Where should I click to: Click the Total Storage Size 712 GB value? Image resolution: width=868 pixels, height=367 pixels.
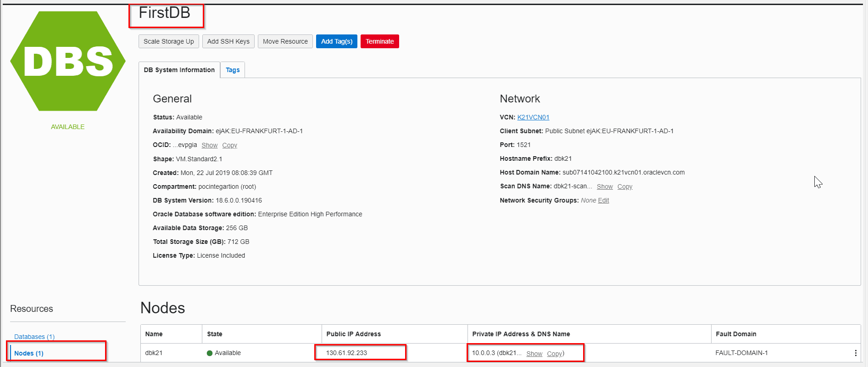239,242
